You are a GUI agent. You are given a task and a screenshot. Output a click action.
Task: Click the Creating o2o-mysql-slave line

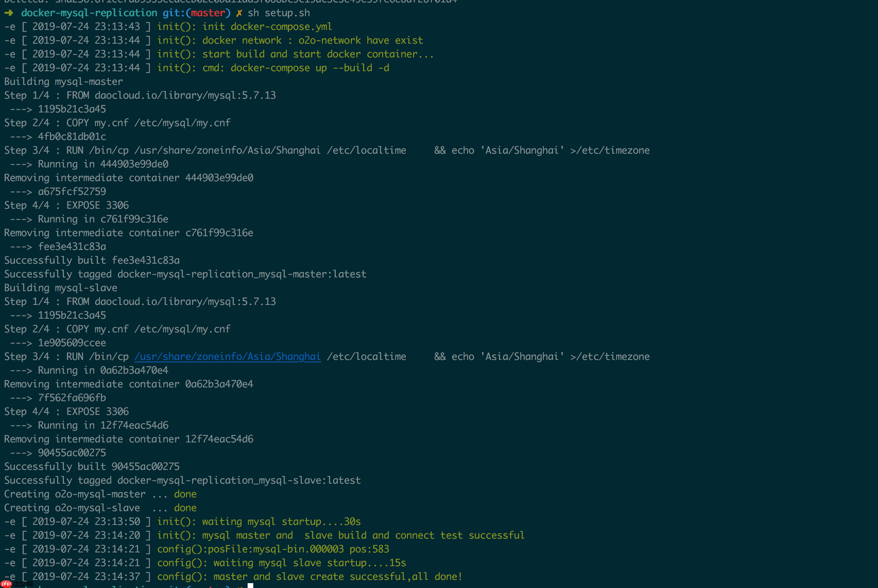click(x=72, y=508)
